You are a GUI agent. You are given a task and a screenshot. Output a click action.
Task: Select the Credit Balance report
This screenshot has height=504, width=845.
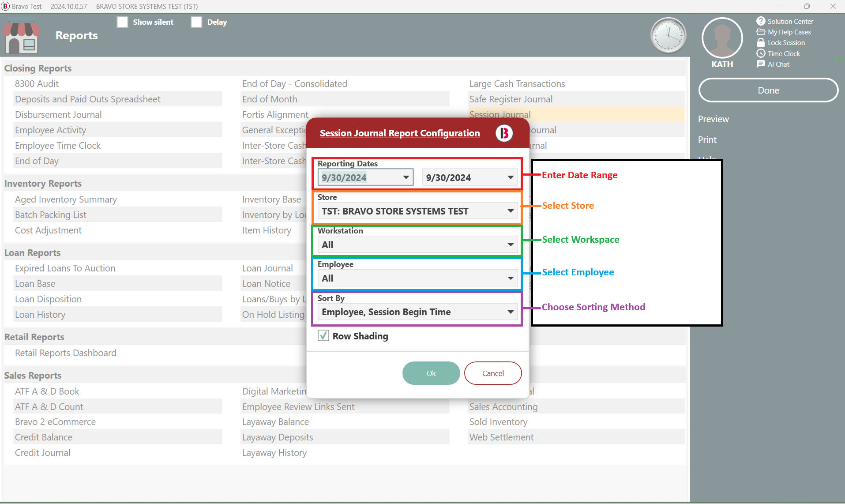(43, 437)
